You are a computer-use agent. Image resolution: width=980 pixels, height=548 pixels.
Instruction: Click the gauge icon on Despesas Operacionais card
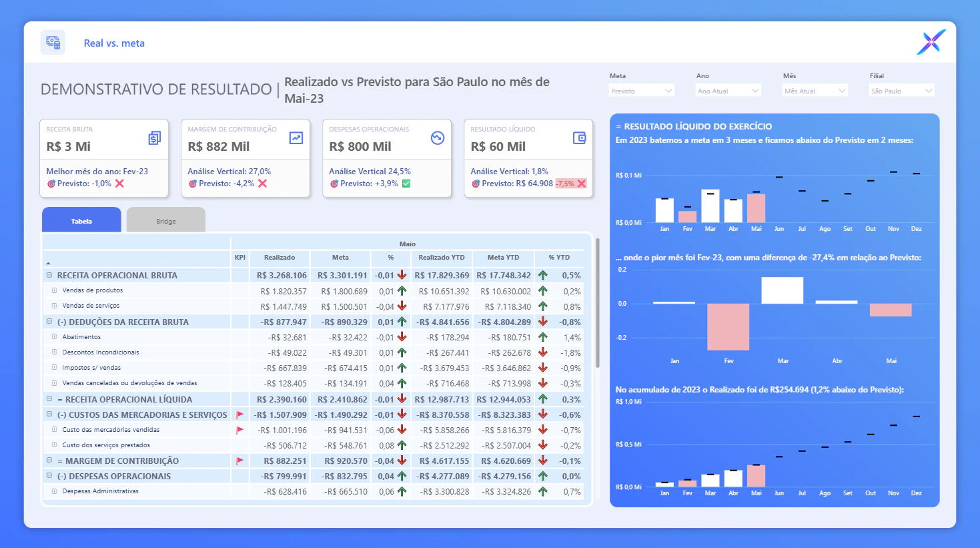(x=438, y=138)
